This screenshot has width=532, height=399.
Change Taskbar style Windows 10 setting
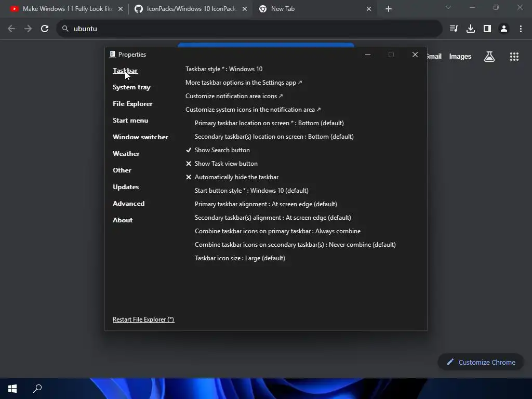pyautogui.click(x=224, y=69)
